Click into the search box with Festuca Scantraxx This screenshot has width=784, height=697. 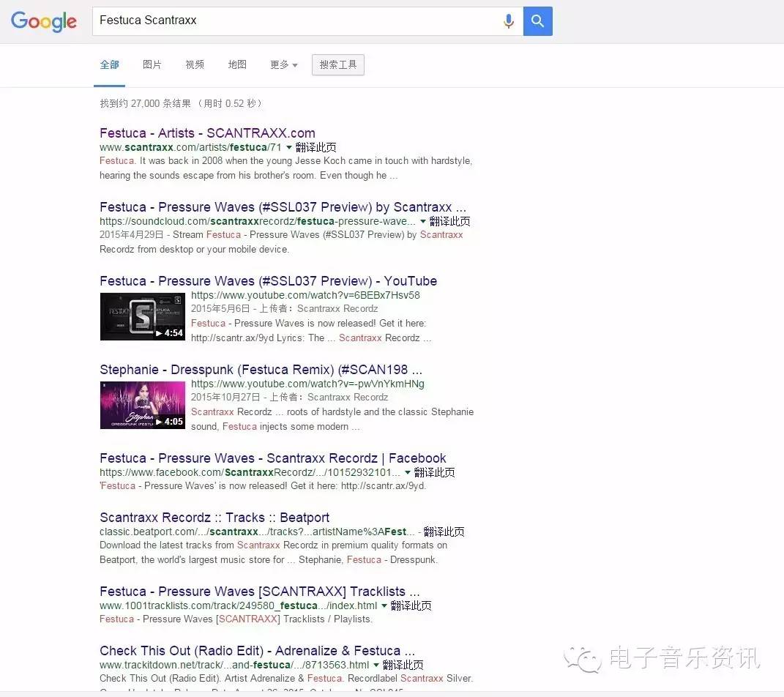293,20
